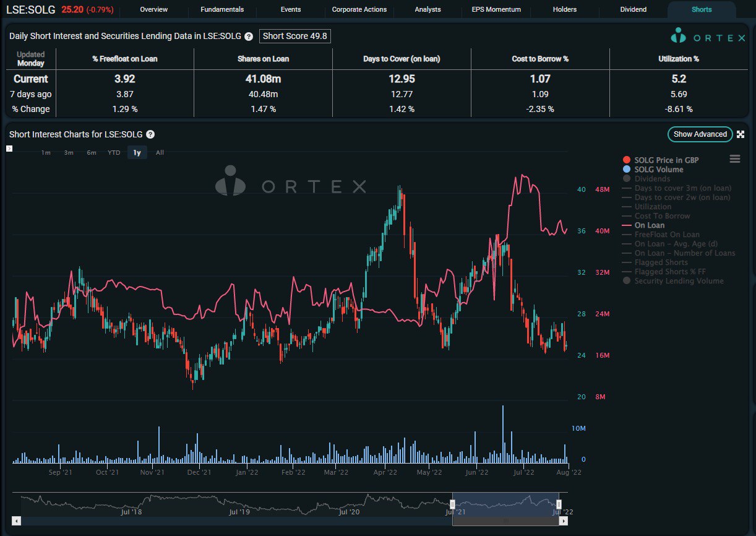Screen dimensions: 756x536
Task: Open the Analysts tab
Action: coord(428,9)
